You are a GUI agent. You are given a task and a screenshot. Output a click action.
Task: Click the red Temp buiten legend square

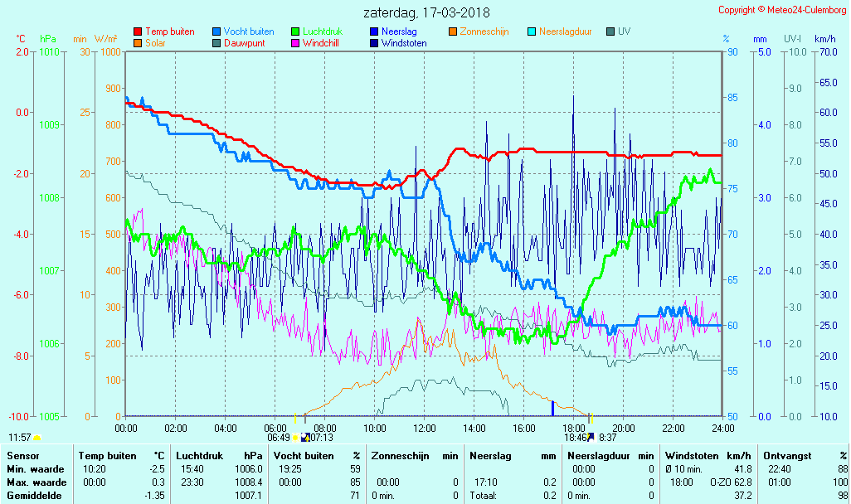(x=138, y=31)
